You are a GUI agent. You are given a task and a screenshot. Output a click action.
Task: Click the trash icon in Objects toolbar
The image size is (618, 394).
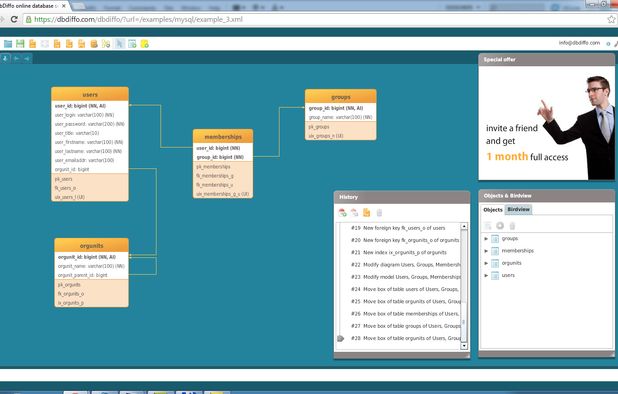(x=512, y=226)
